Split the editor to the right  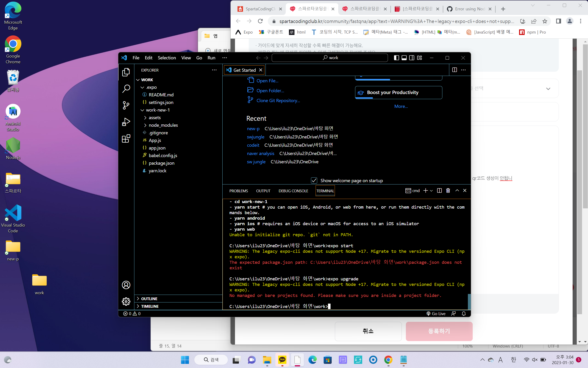tap(455, 70)
